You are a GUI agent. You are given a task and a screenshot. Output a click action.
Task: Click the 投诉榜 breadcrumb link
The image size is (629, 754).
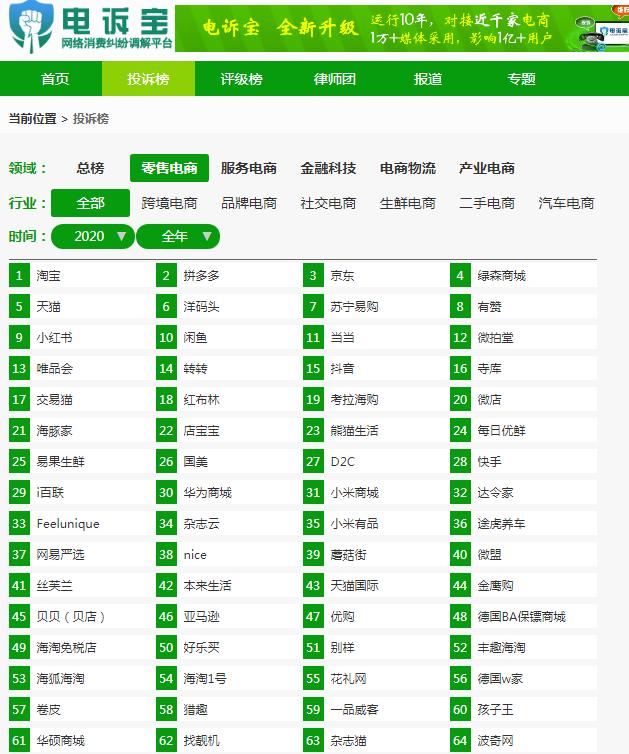tap(91, 119)
